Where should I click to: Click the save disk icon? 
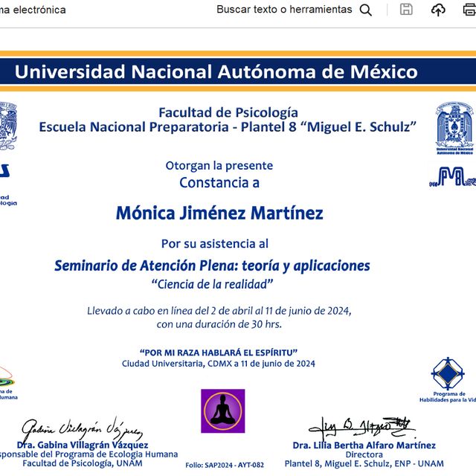[x=406, y=10]
